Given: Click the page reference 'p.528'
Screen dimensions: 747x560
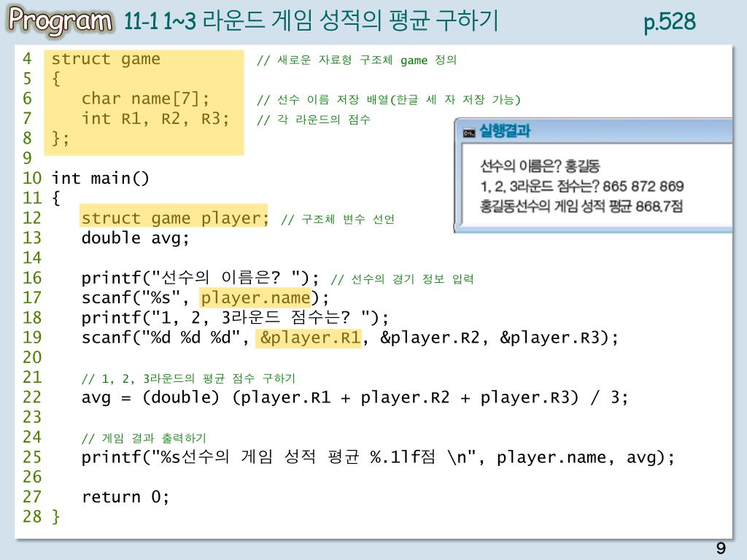Looking at the screenshot, I should point(670,22).
